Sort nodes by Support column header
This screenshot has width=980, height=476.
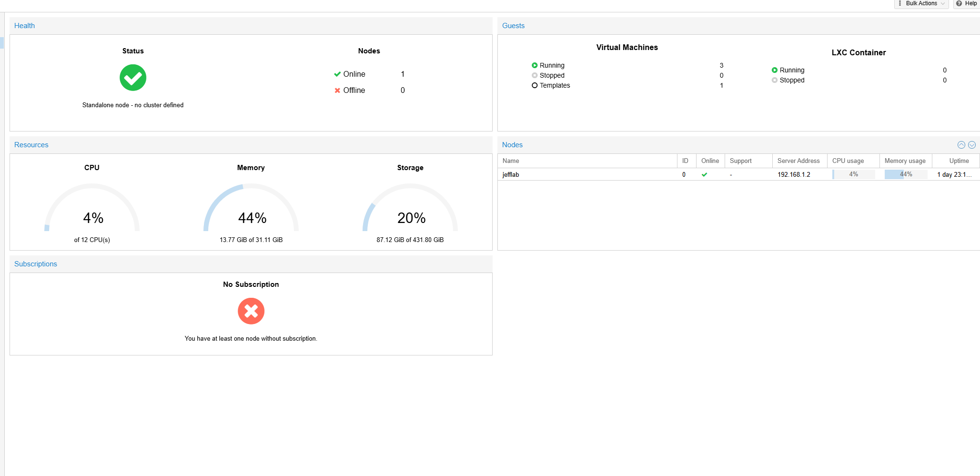click(748, 161)
